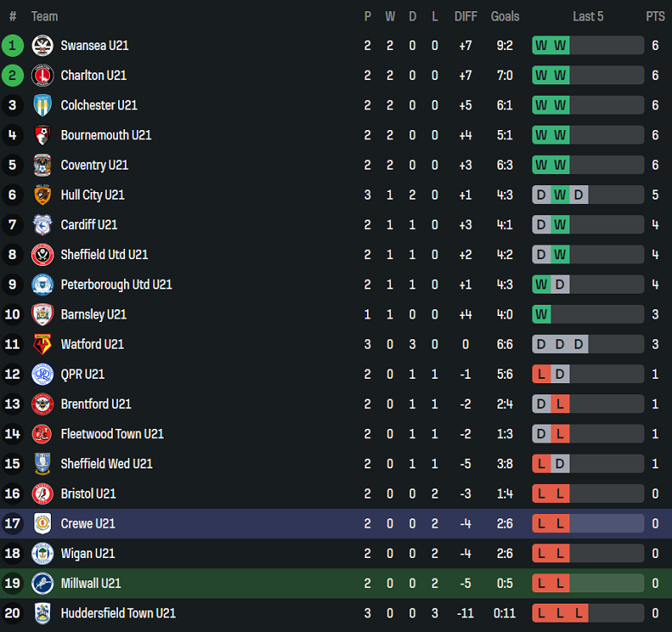Screen dimensions: 672x632
Task: Click Barnsley U21's single win result badge
Action: coord(541,314)
